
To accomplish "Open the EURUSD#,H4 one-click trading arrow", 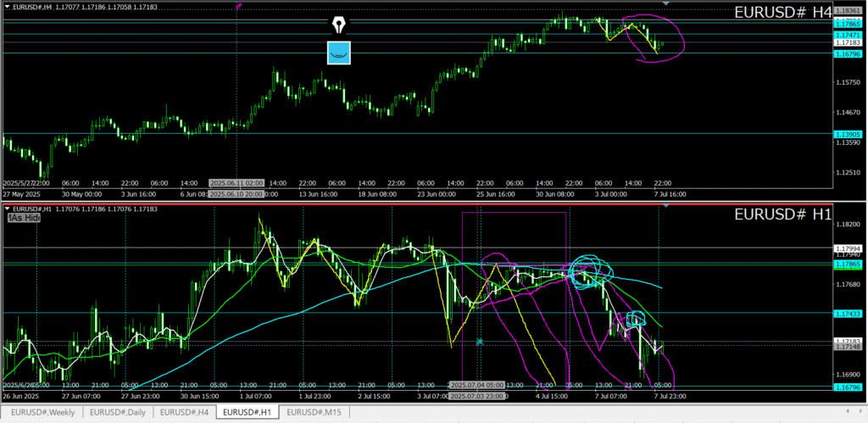I will (x=7, y=7).
